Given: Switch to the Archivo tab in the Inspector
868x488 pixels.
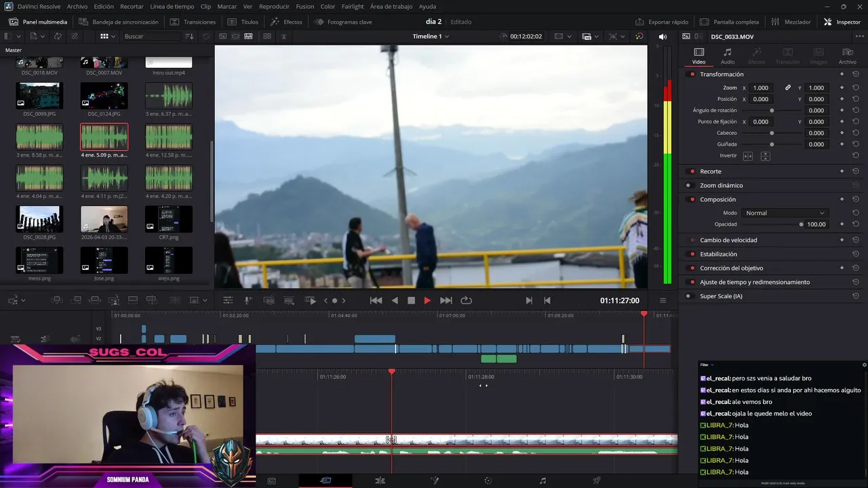Looking at the screenshot, I should pos(847,56).
